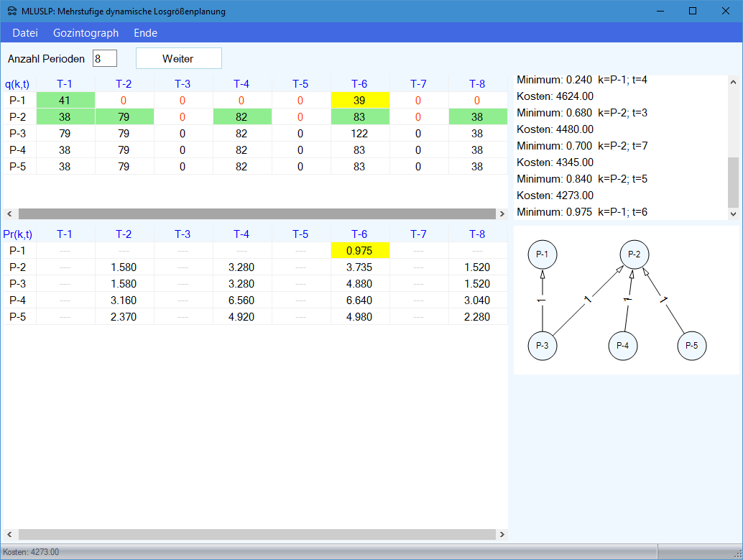Click node P-1 in the Gozintograph
Screen dimensions: 743x560
click(542, 254)
